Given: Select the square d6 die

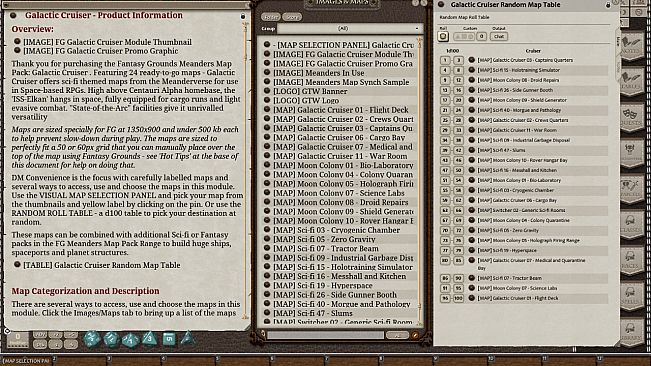Looking at the screenshot, I should (x=169, y=339).
